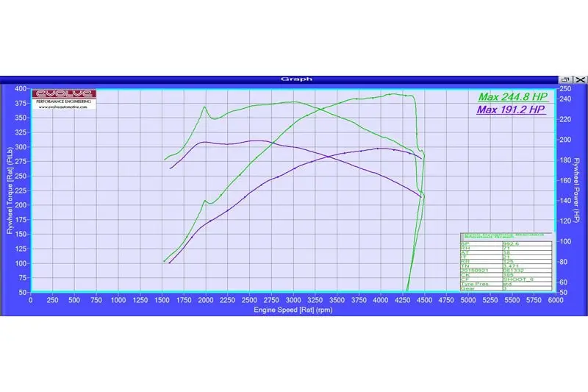Image resolution: width=588 pixels, height=392 pixels.
Task: Click the info table header text
Action: point(503,236)
